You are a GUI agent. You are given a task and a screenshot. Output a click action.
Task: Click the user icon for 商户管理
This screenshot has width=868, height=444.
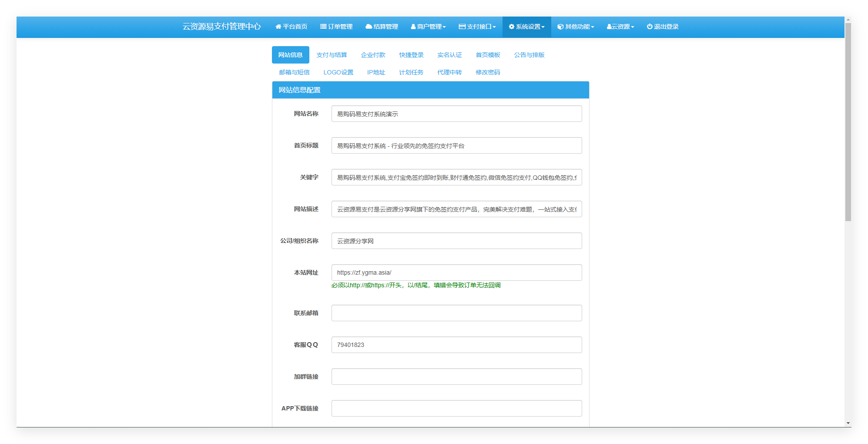pos(413,27)
